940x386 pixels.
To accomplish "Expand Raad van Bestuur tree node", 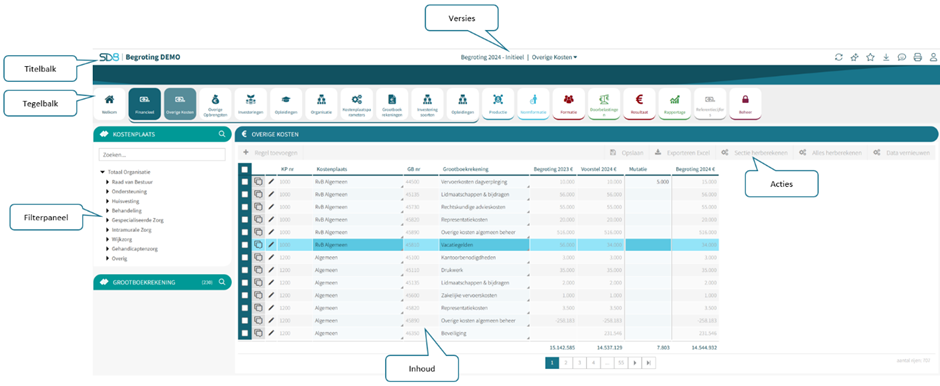I will point(107,182).
